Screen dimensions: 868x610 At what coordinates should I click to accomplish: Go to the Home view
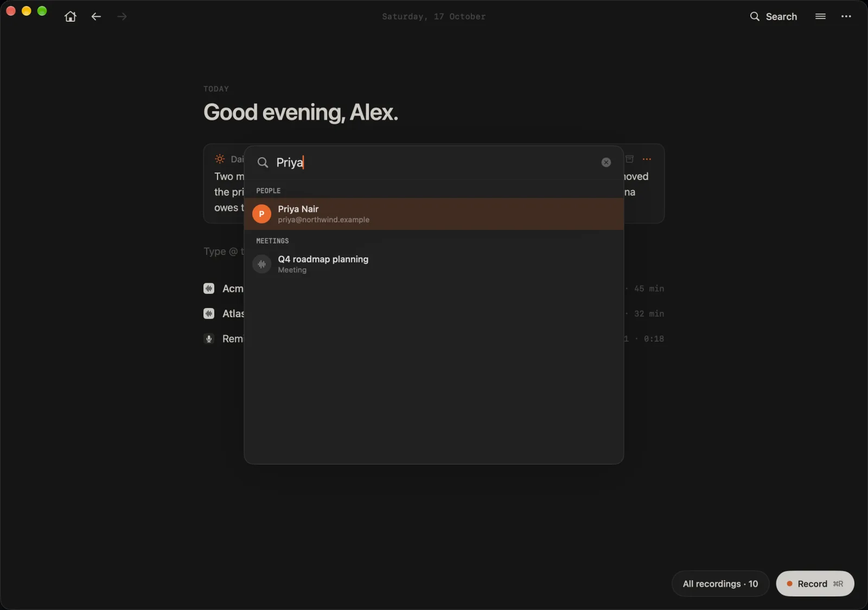(71, 16)
